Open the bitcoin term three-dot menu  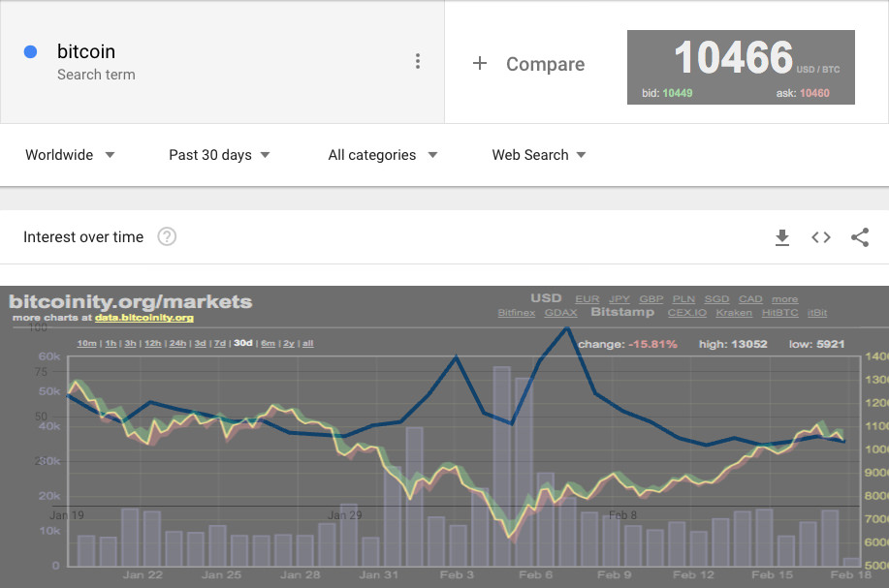click(x=418, y=61)
